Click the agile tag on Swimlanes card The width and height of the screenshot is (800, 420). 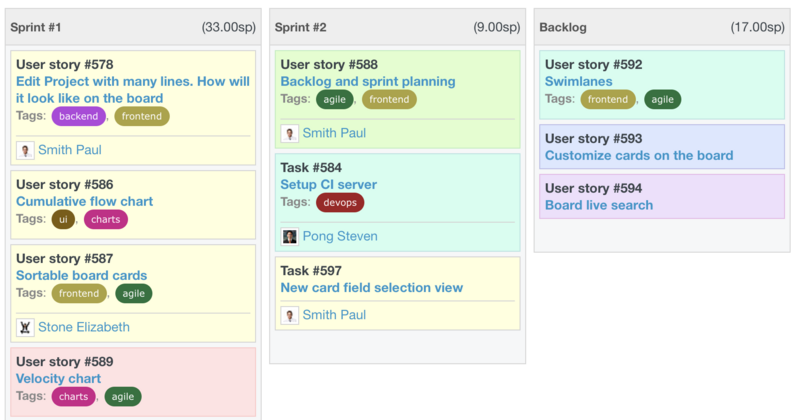662,99
